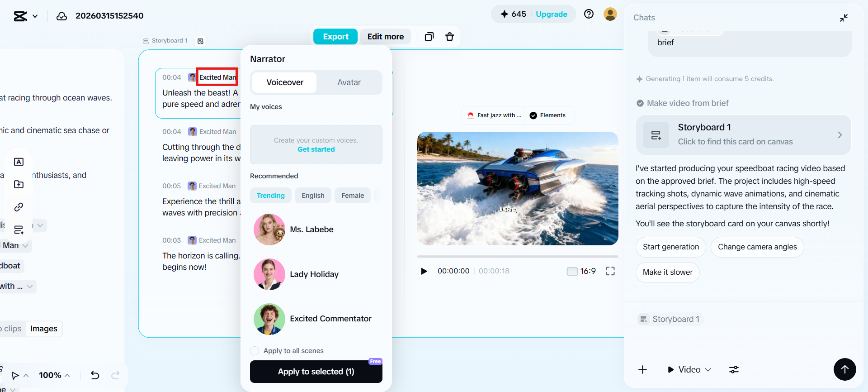The image size is (868, 392).
Task: Send the chat message with arrow button
Action: [844, 369]
